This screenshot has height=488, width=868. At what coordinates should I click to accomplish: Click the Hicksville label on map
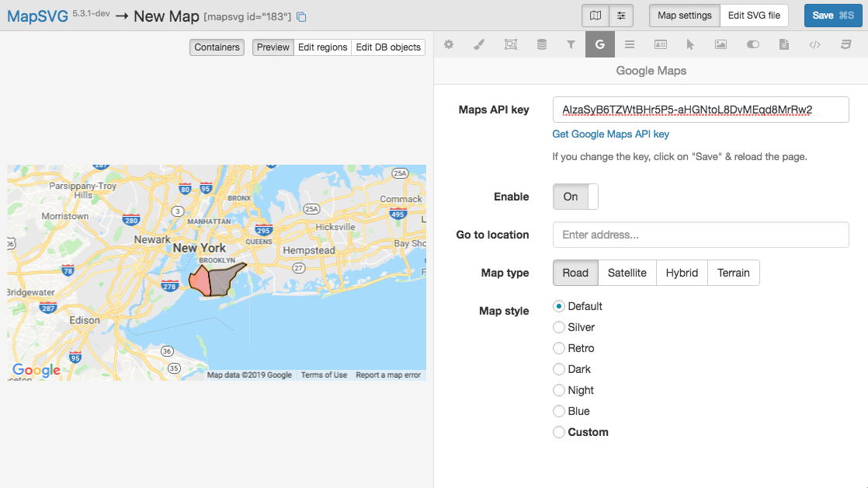pos(335,227)
